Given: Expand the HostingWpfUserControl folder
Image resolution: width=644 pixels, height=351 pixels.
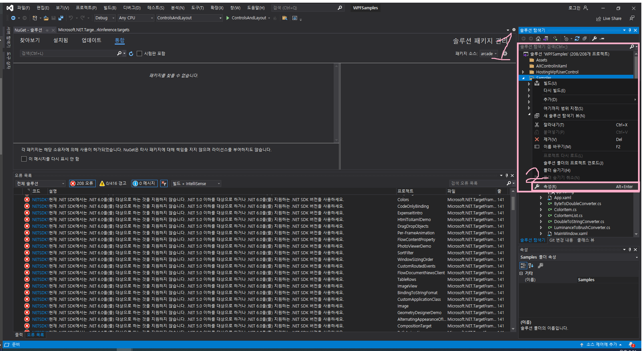Looking at the screenshot, I should tap(523, 72).
